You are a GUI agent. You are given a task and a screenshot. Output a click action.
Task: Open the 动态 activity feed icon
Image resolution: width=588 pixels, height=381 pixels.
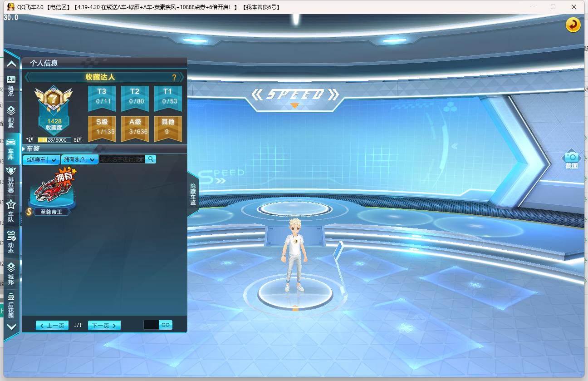point(11,242)
